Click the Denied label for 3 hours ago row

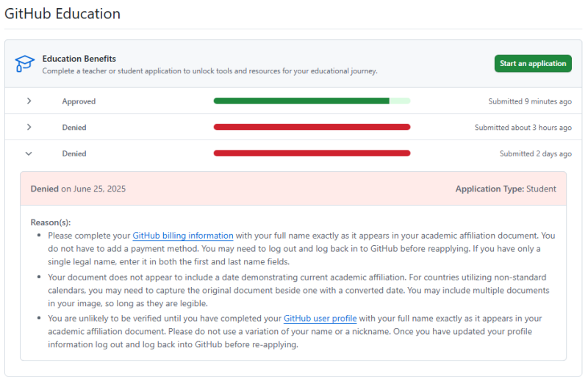click(74, 128)
